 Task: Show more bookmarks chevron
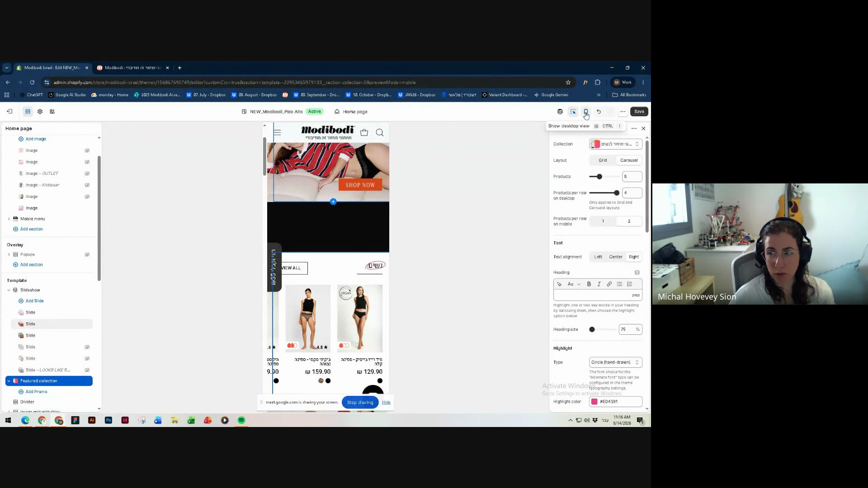point(599,95)
